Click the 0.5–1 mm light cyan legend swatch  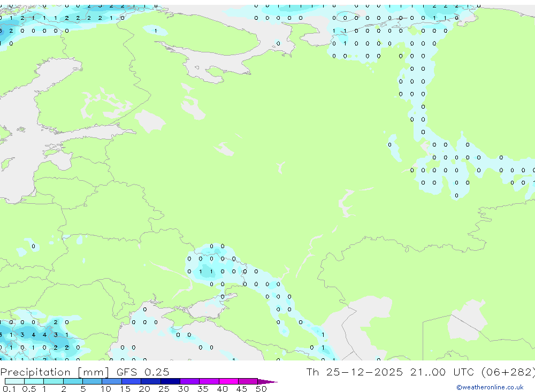pos(34,381)
